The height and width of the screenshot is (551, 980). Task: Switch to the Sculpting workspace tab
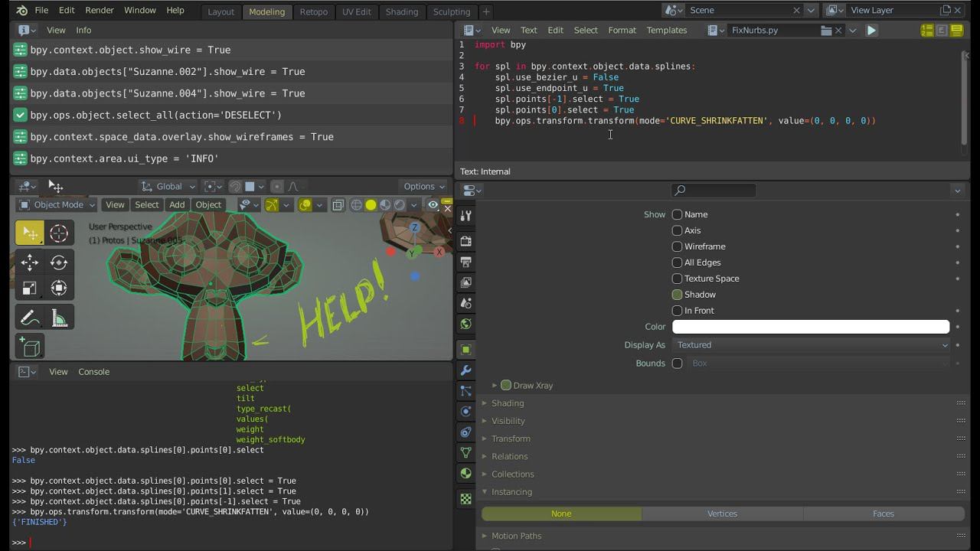pos(452,11)
